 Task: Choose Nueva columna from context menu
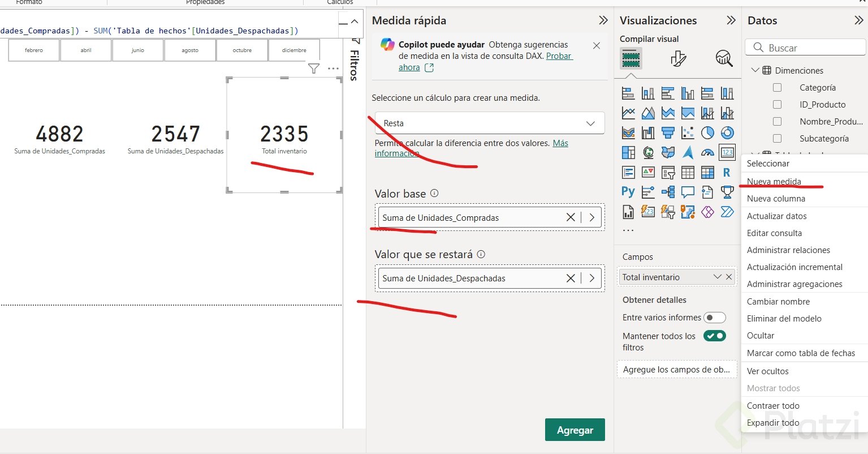776,199
